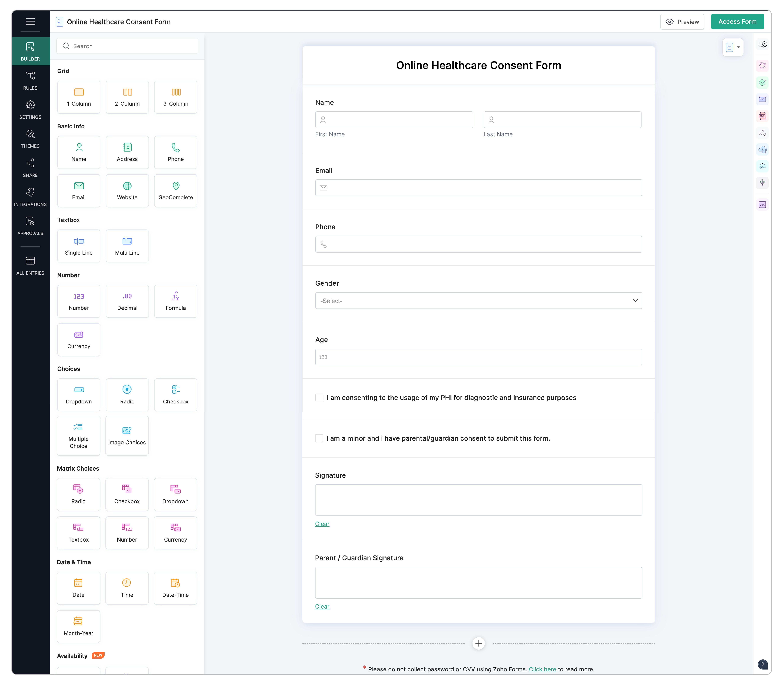Pick the Currency number field
784x688 pixels.
tap(79, 339)
